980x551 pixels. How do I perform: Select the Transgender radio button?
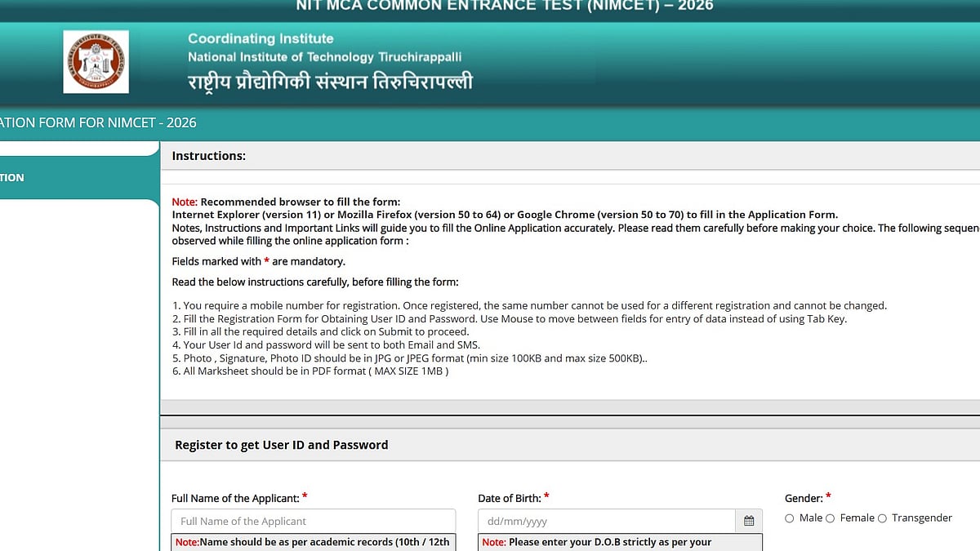(x=882, y=518)
